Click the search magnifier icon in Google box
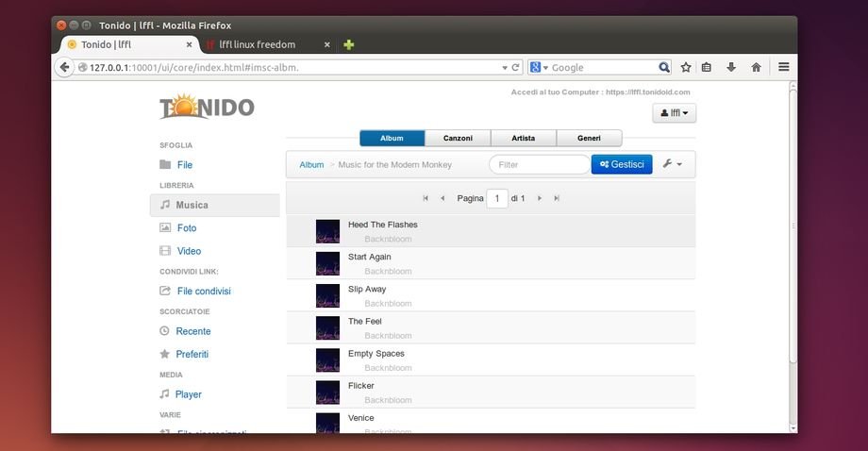The width and height of the screenshot is (868, 451). (663, 68)
